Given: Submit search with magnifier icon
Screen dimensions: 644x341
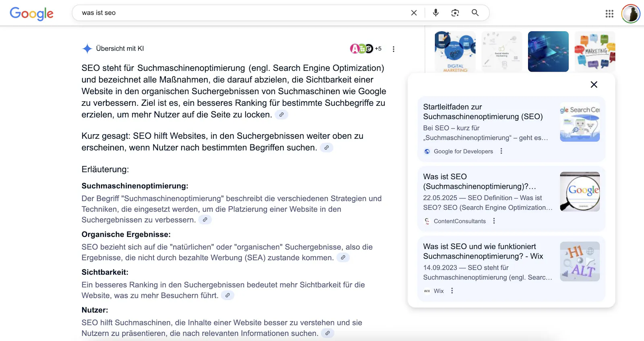Looking at the screenshot, I should point(475,13).
